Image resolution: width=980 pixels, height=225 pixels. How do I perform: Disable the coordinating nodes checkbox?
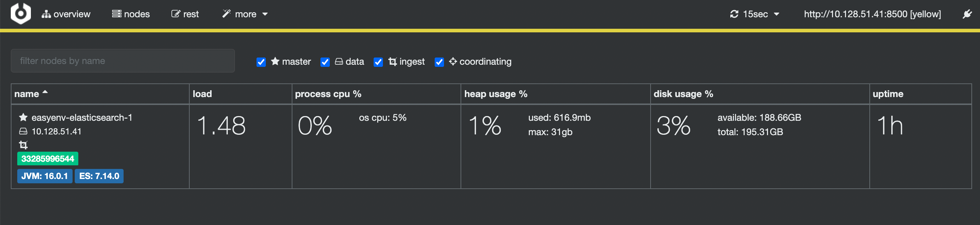tap(439, 62)
